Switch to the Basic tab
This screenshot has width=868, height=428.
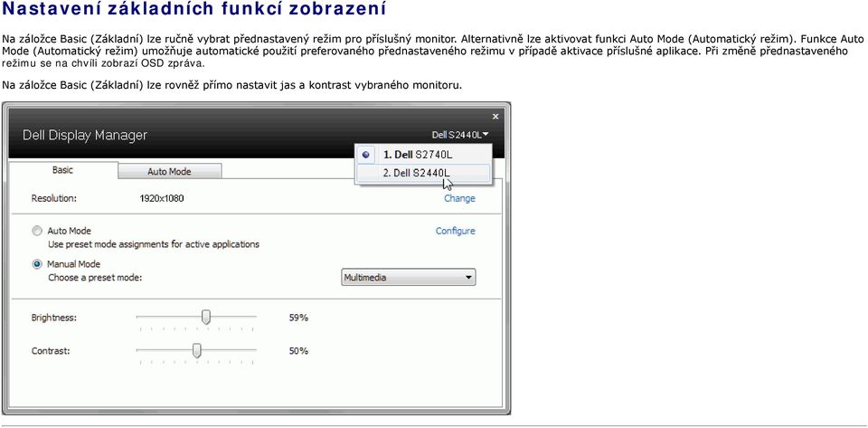[x=62, y=170]
